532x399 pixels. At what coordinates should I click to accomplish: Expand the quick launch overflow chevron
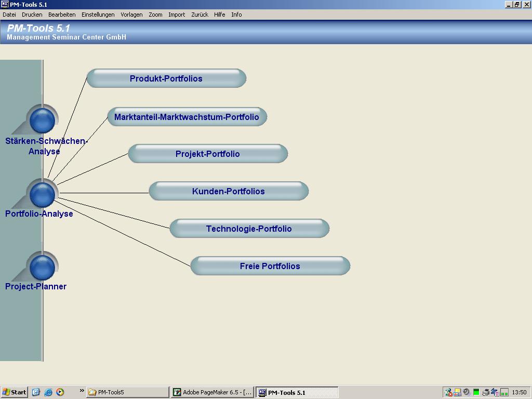click(82, 391)
